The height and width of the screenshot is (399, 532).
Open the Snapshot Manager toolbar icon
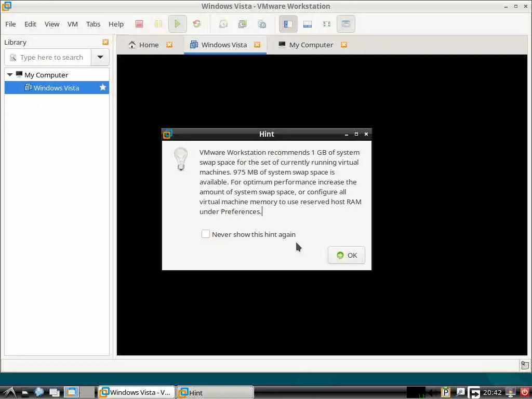(262, 24)
